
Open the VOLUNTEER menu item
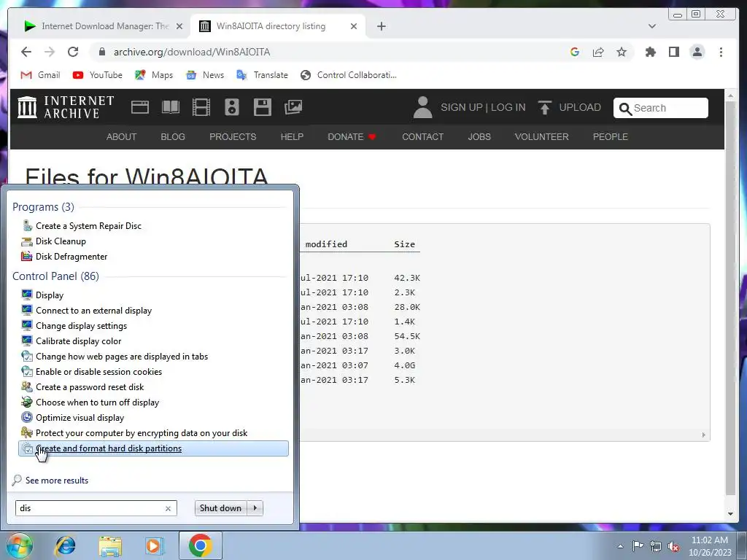542,136
